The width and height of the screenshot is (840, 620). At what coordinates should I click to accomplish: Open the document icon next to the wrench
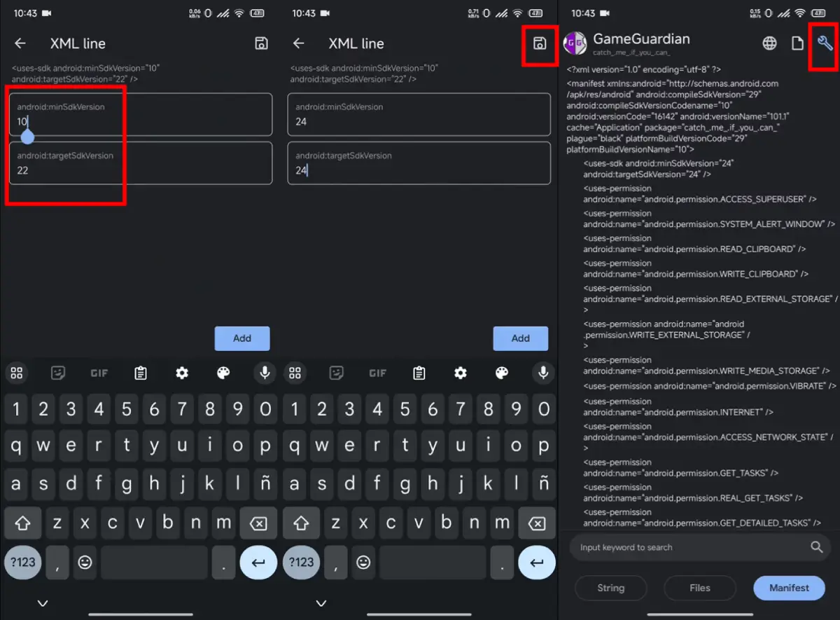pos(797,43)
